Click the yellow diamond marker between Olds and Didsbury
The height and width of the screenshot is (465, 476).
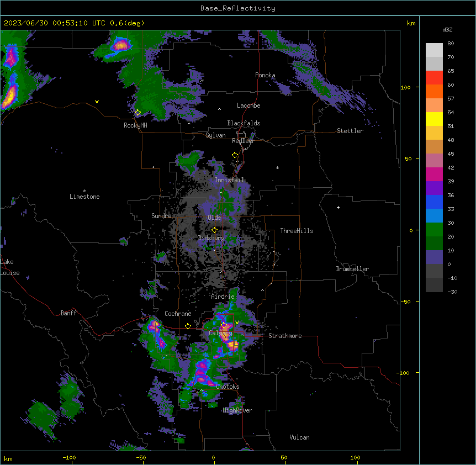[x=214, y=230]
